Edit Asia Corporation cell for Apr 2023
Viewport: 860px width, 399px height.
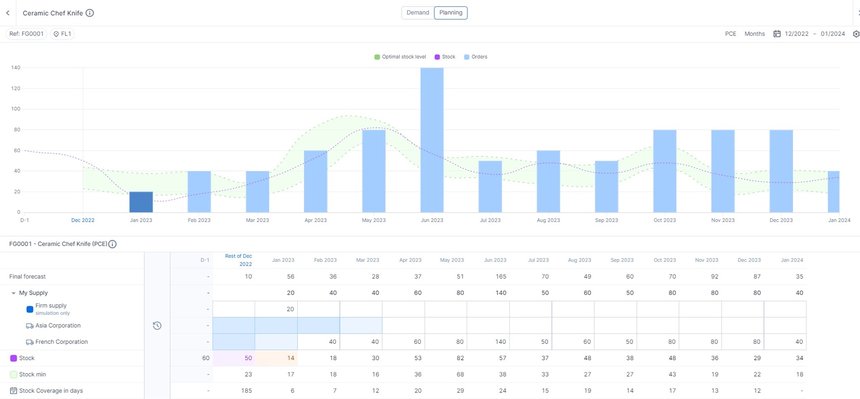coord(403,325)
